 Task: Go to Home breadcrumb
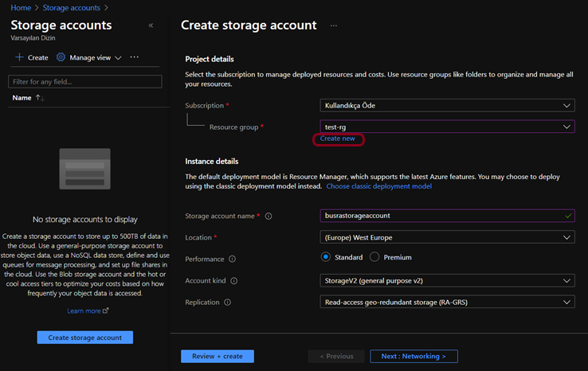(21, 7)
